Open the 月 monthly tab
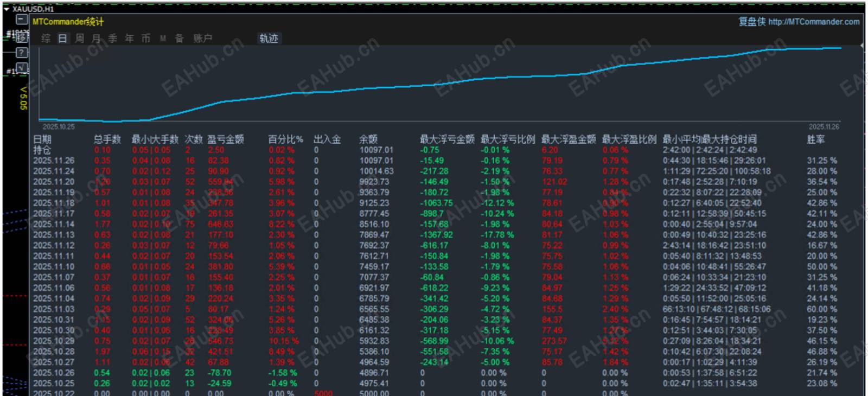 [96, 39]
